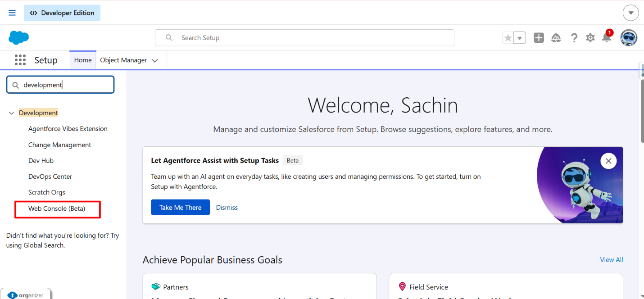Open the global actions plus icon

(539, 38)
